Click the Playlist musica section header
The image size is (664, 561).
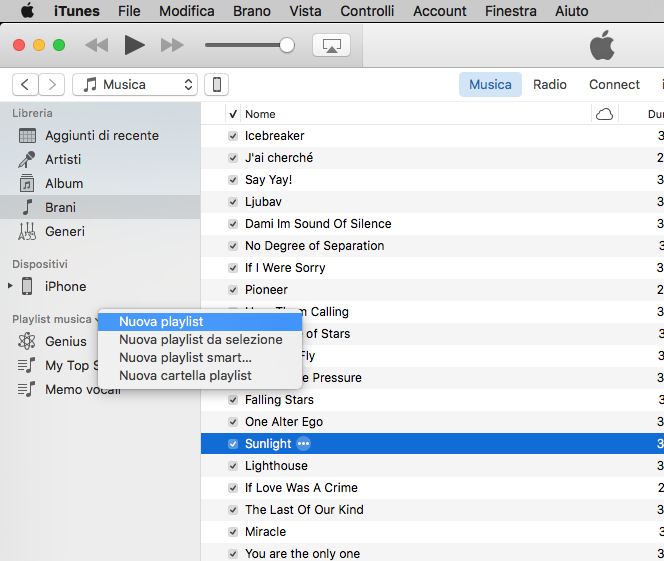(x=52, y=319)
